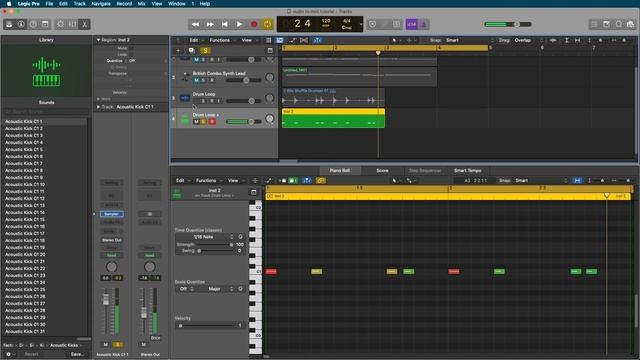The height and width of the screenshot is (360, 640).
Task: Open the Track menu
Action: (x=79, y=4)
